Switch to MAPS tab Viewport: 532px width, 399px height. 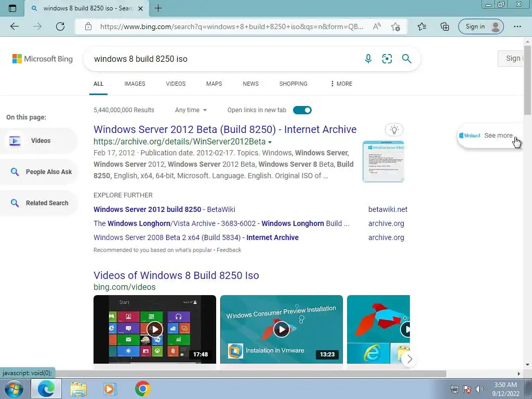point(214,84)
